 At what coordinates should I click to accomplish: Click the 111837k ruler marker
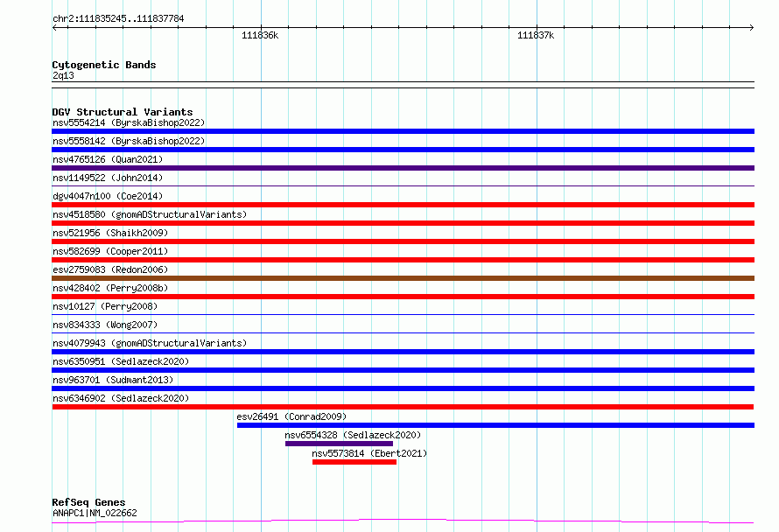[536, 35]
